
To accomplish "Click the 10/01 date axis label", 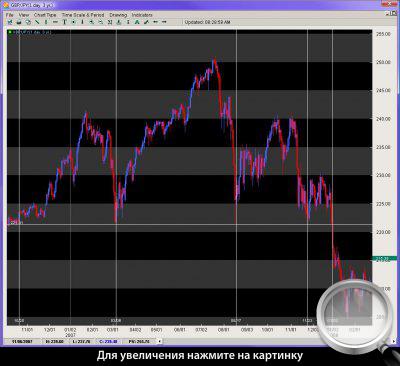I will coord(268,330).
